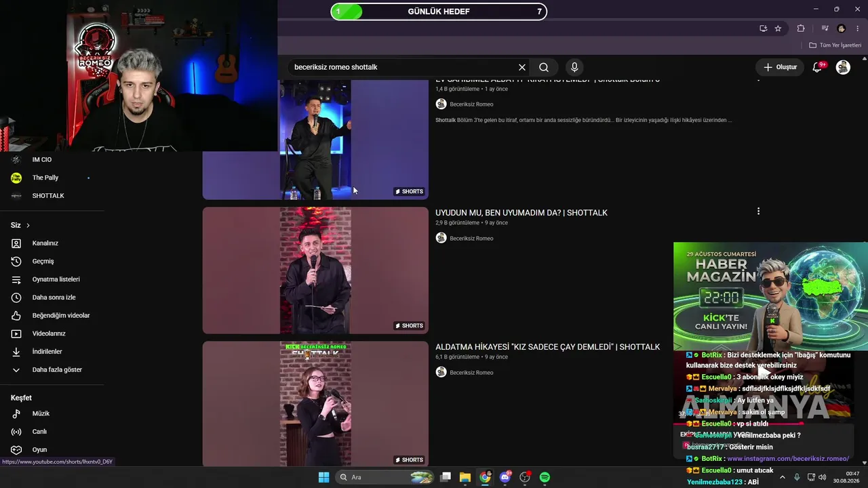Image resolution: width=868 pixels, height=488 pixels.
Task: Open Spotify from the taskbar
Action: coord(545,477)
